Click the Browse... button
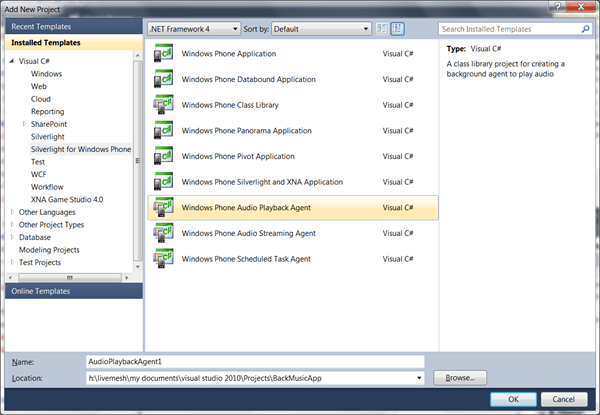600x415 pixels. click(460, 378)
